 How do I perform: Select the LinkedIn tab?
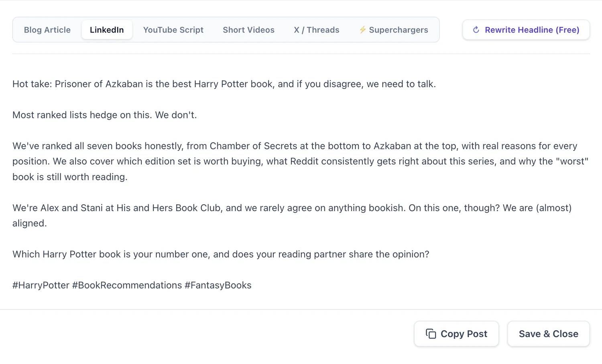tap(107, 30)
